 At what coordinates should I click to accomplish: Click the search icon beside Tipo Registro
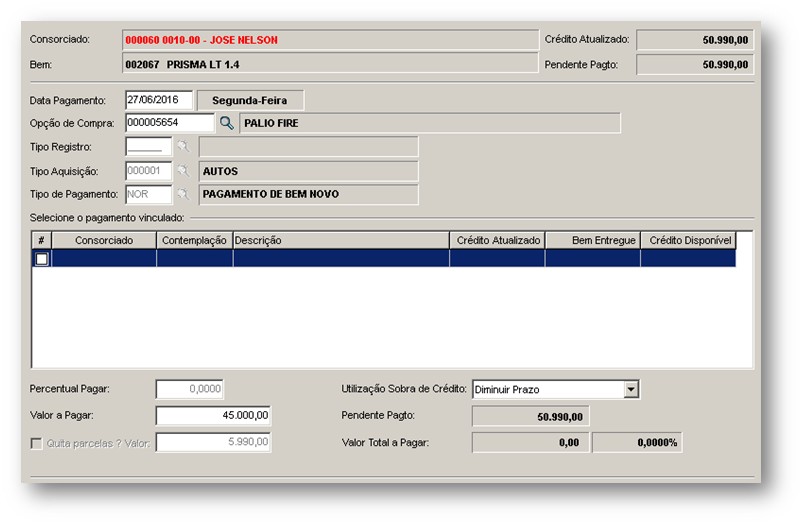pyautogui.click(x=183, y=146)
